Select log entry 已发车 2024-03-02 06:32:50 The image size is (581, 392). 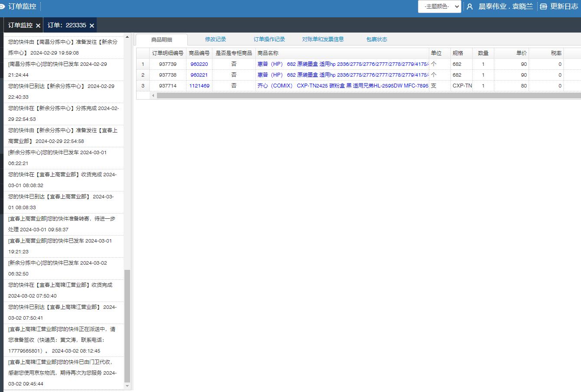pyautogui.click(x=64, y=268)
